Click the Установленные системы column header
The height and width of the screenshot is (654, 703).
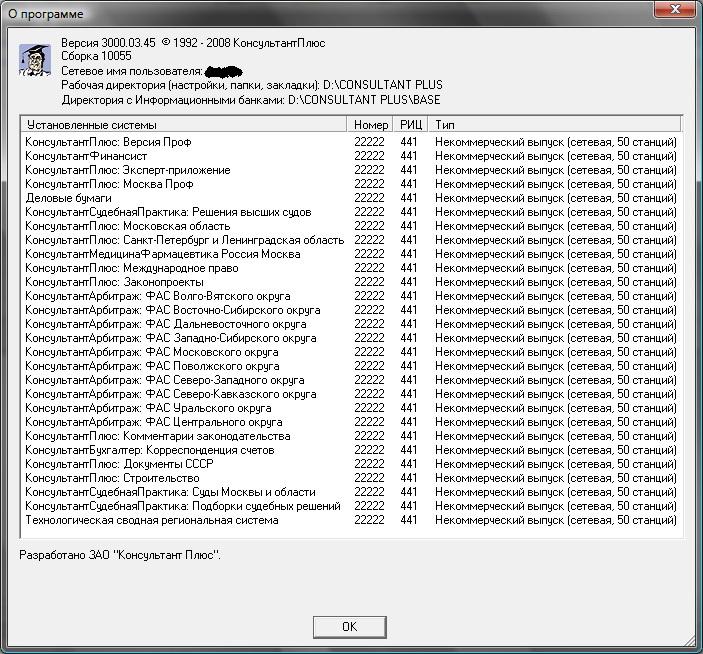tap(184, 125)
